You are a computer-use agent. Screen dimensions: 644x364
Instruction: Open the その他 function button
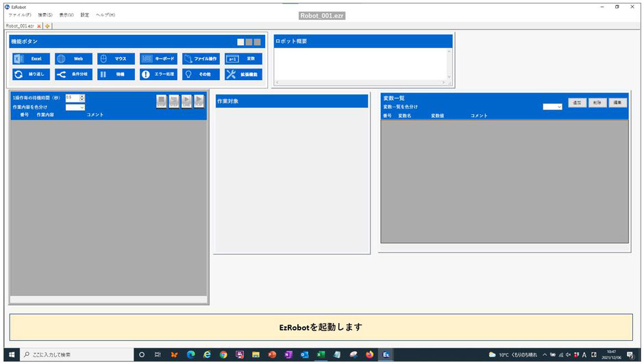[x=201, y=75]
